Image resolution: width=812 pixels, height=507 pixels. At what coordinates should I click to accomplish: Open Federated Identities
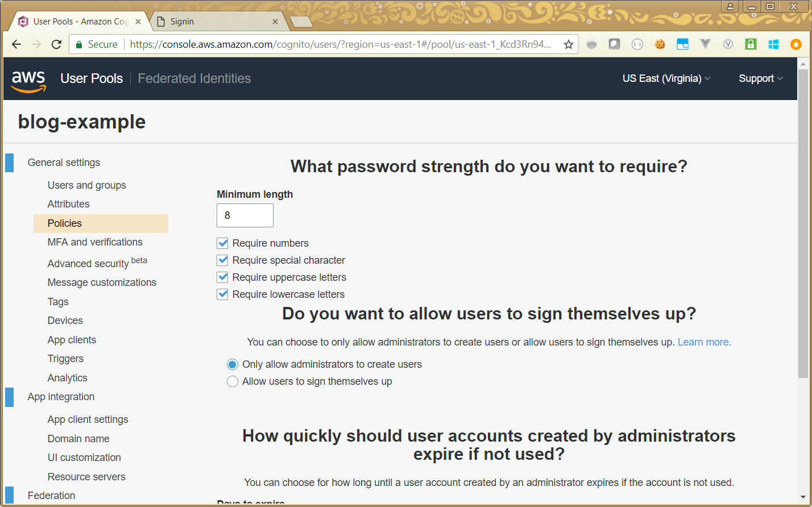(x=194, y=78)
